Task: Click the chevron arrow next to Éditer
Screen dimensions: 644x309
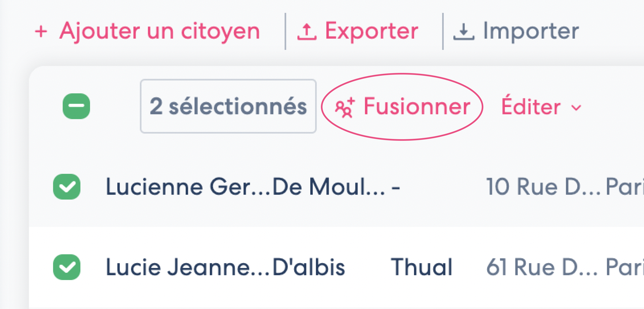Action: click(x=576, y=108)
